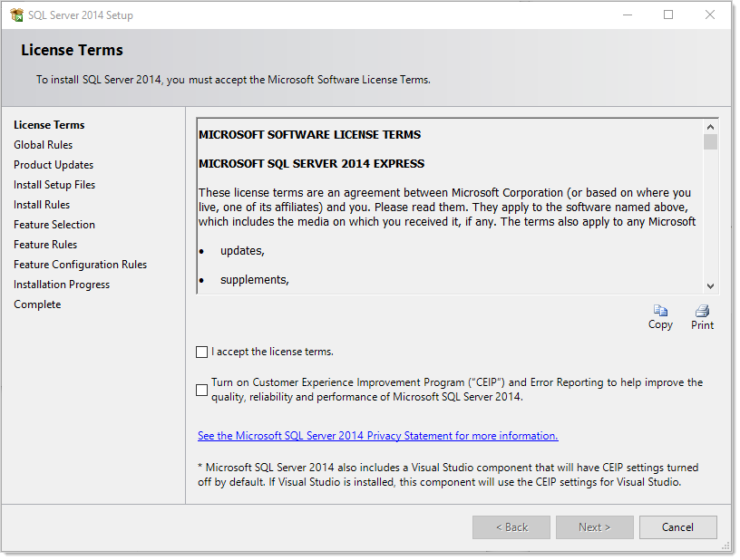The width and height of the screenshot is (740, 560).
Task: Select Product Updates in the sidebar
Action: pyautogui.click(x=54, y=165)
